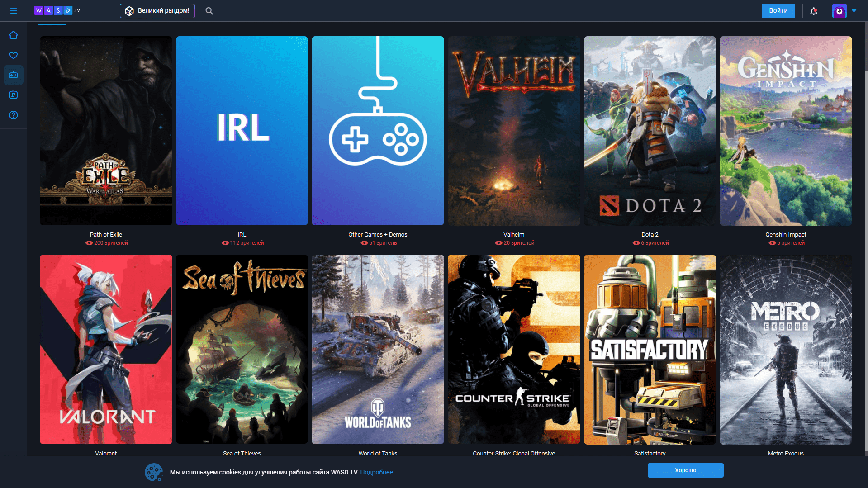Open the help question mark icon
This screenshot has width=868, height=488.
coord(14,115)
